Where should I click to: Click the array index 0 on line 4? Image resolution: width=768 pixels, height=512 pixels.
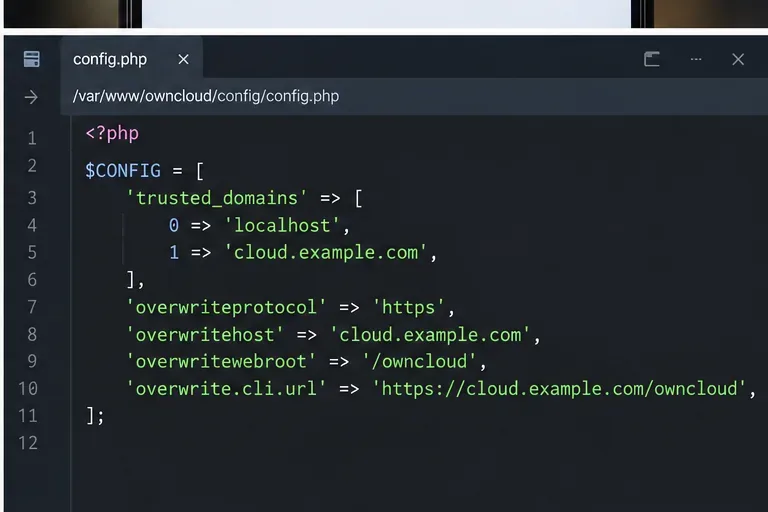[174, 225]
